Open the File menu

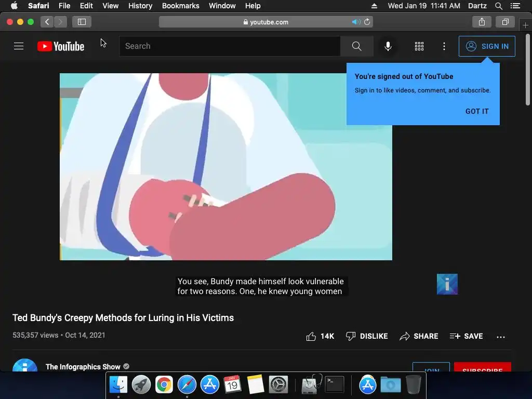pyautogui.click(x=64, y=6)
